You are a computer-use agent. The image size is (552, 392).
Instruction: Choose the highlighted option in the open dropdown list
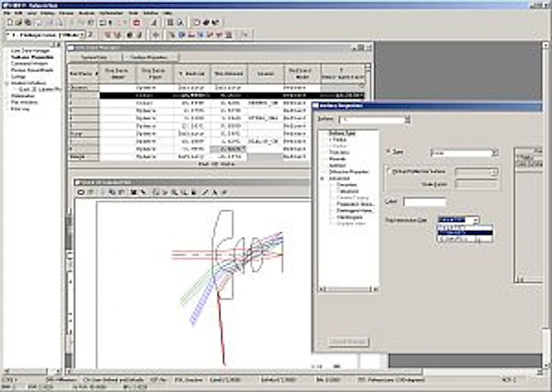(x=464, y=233)
